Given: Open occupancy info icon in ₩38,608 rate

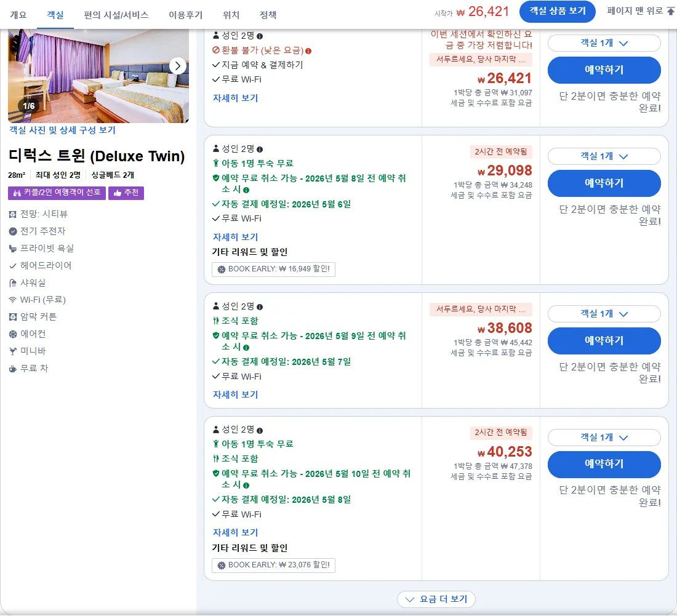Looking at the screenshot, I should [x=260, y=307].
